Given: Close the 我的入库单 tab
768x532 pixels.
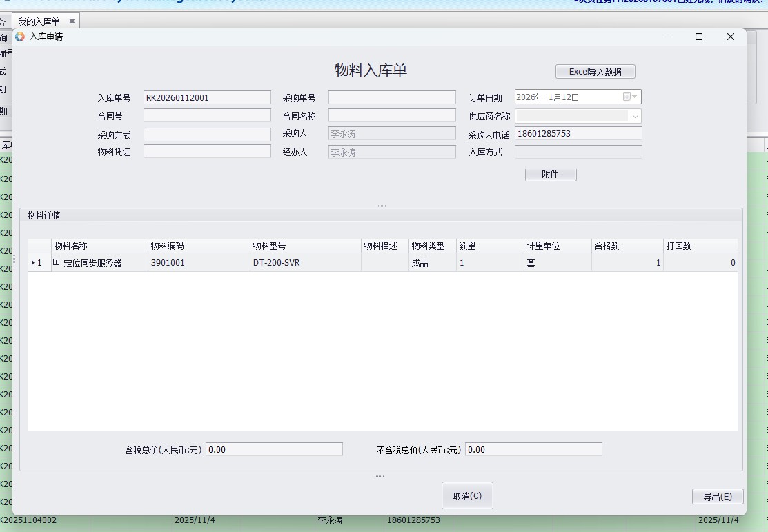Looking at the screenshot, I should coord(72,21).
